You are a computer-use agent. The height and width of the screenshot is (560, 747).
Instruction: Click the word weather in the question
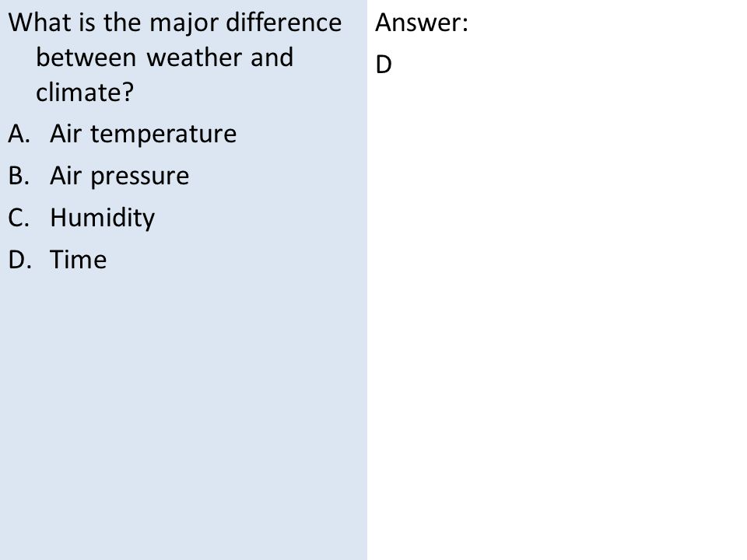pos(195,58)
